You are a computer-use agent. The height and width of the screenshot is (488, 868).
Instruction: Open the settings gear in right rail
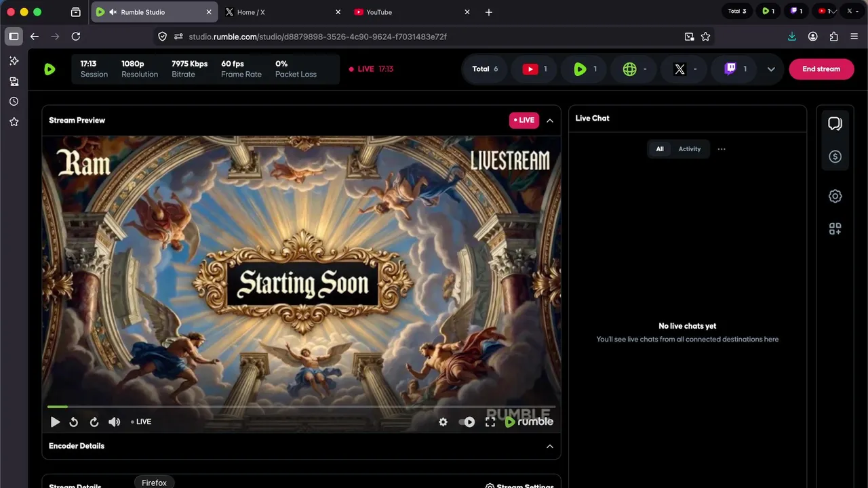[x=835, y=196]
